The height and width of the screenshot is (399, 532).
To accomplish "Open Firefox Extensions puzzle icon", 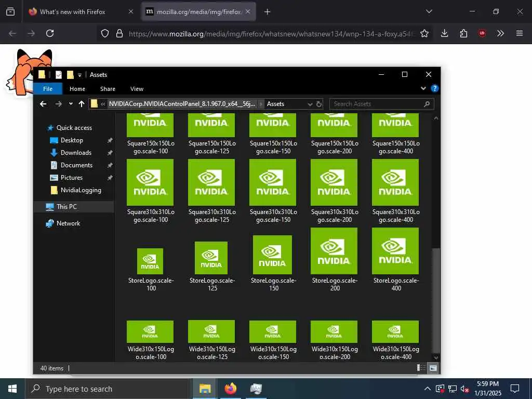I will (463, 33).
